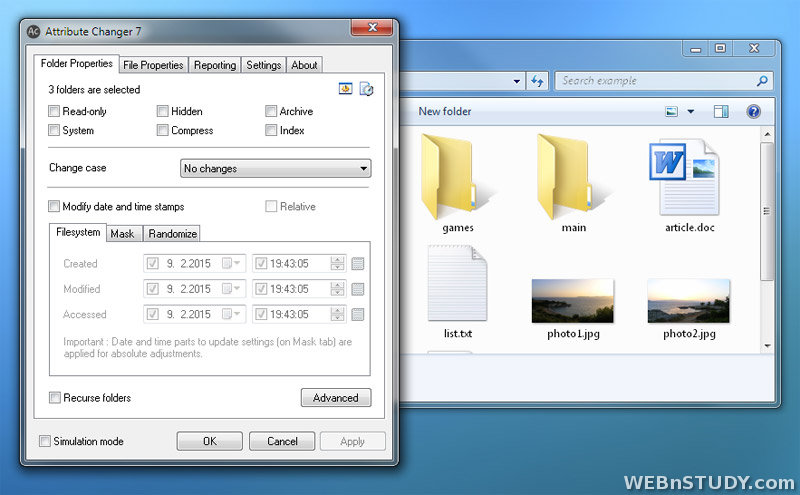Open calendar picker icon in Accessed row
Viewport: 800px width, 495px height.
click(x=358, y=314)
